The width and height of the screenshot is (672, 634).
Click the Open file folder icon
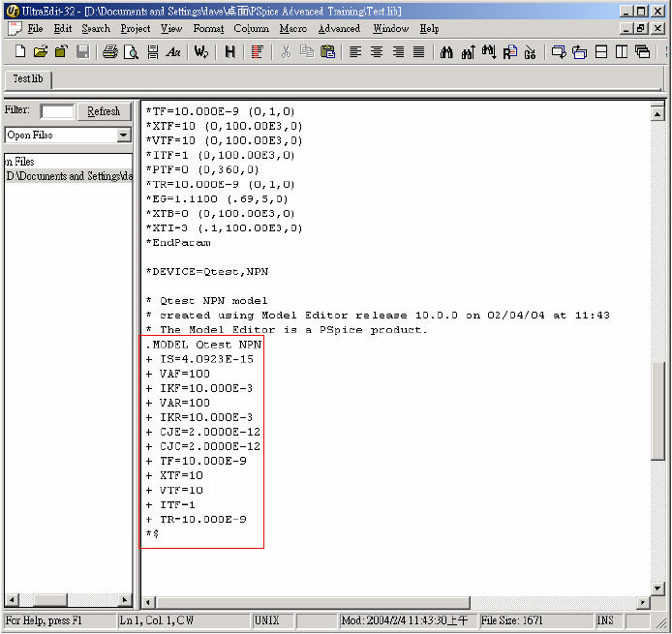pos(41,52)
